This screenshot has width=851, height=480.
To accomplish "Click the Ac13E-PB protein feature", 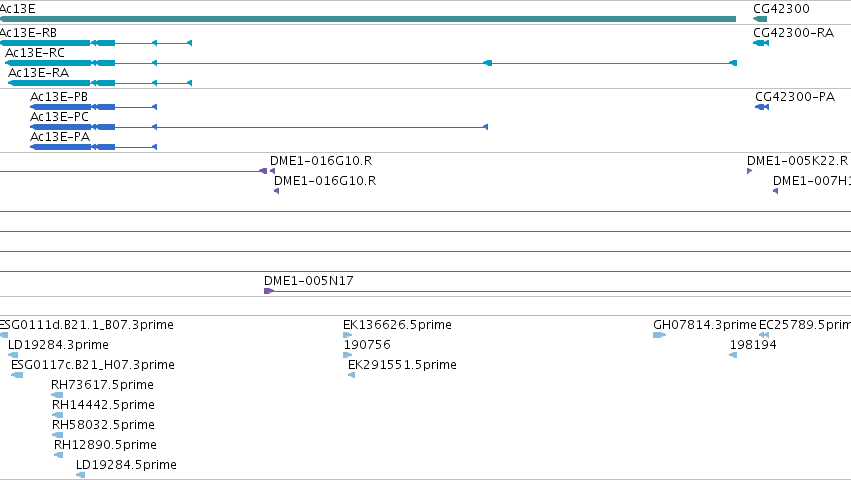I will (93, 107).
